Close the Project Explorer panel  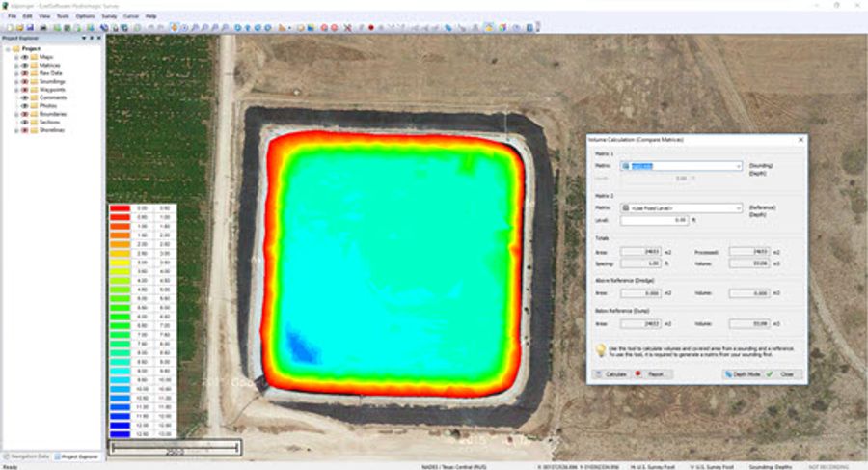99,39
